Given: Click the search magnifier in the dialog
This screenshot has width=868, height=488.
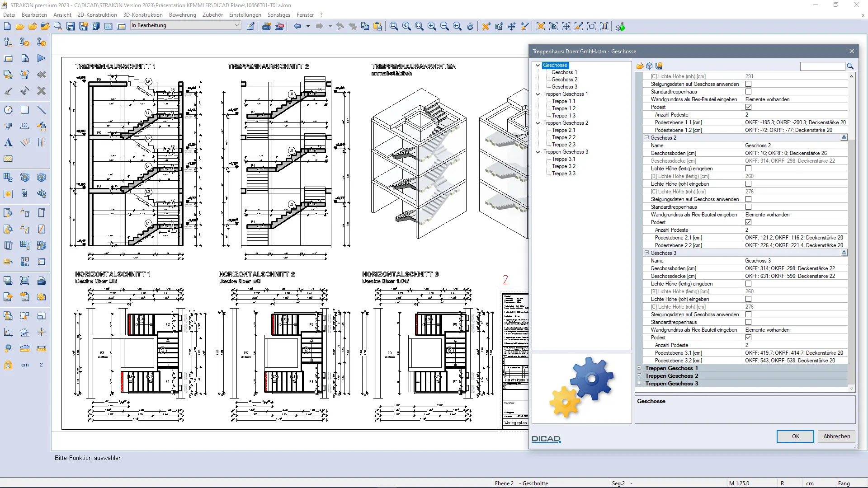Looking at the screenshot, I should 850,66.
